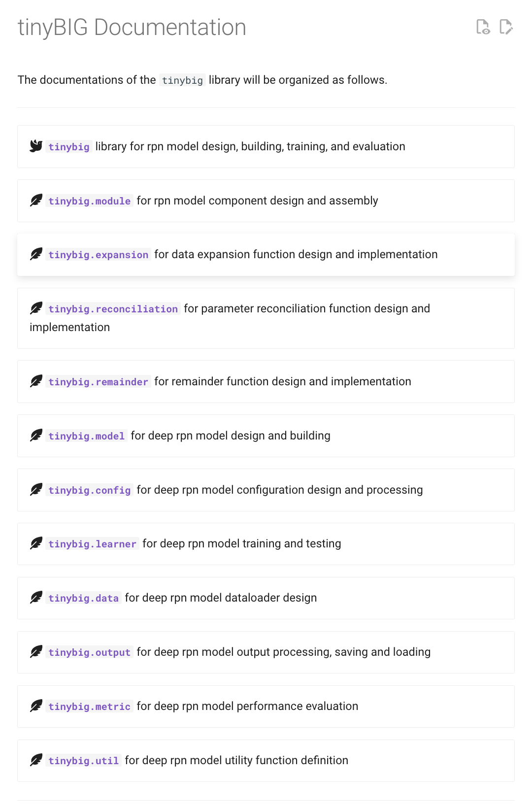Click the feather icon beside tinybig.model
The image size is (532, 809).
[36, 436]
